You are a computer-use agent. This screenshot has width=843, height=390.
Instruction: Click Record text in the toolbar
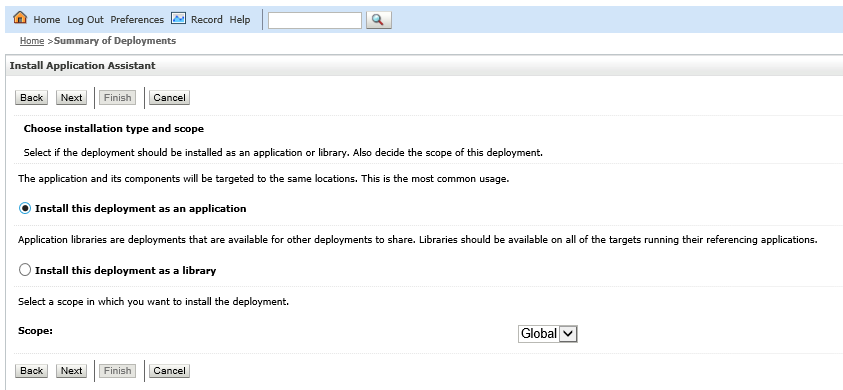pos(206,19)
